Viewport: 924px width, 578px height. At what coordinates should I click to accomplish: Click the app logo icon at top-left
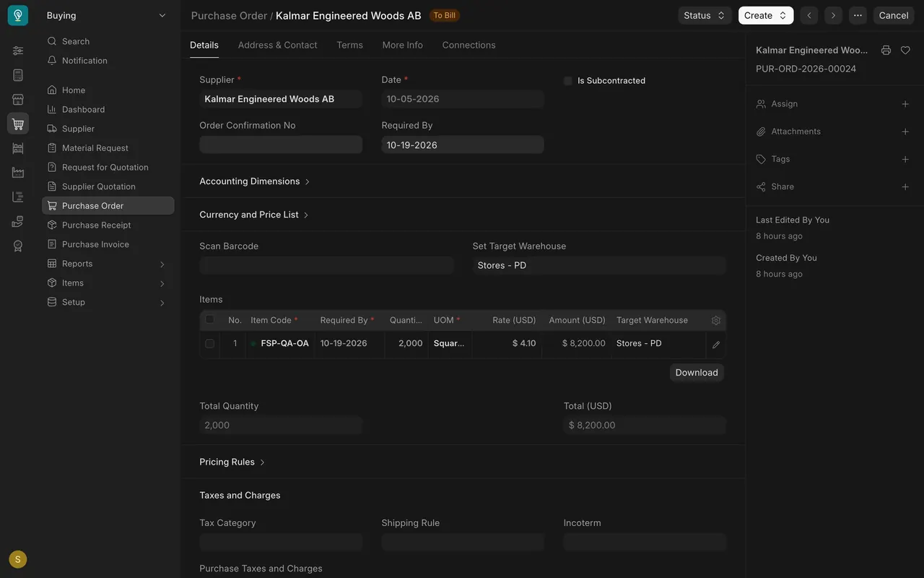[18, 15]
